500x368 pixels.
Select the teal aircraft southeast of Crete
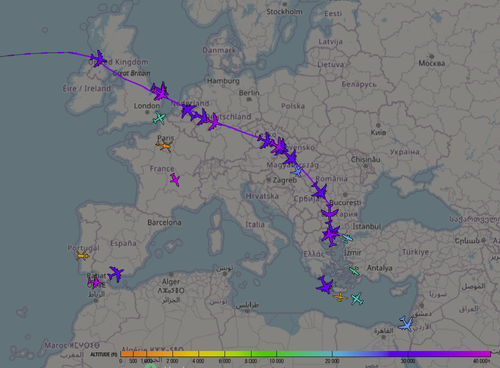[x=357, y=299]
